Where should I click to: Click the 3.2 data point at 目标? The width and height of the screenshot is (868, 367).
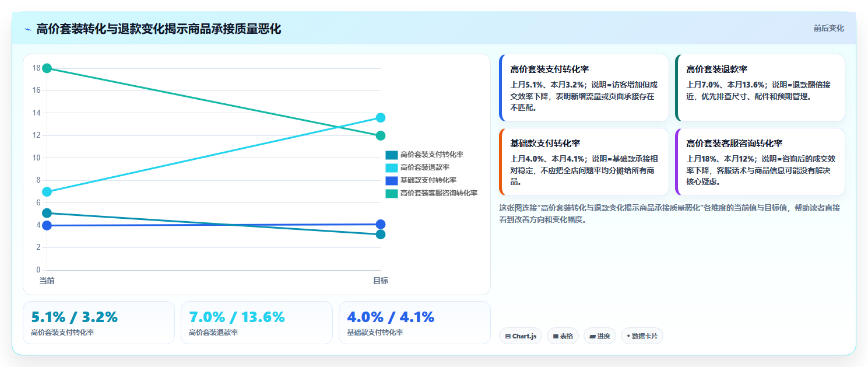click(381, 235)
